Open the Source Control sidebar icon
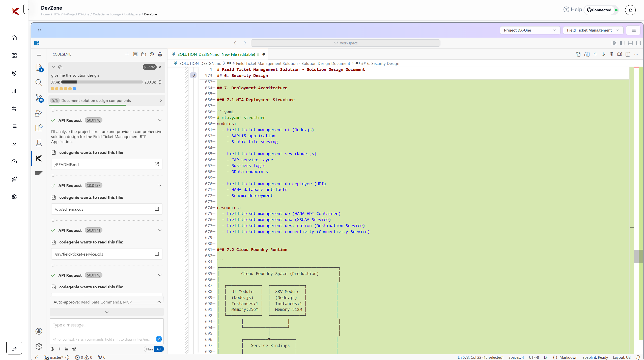The height and width of the screenshot is (360, 644). (x=39, y=98)
